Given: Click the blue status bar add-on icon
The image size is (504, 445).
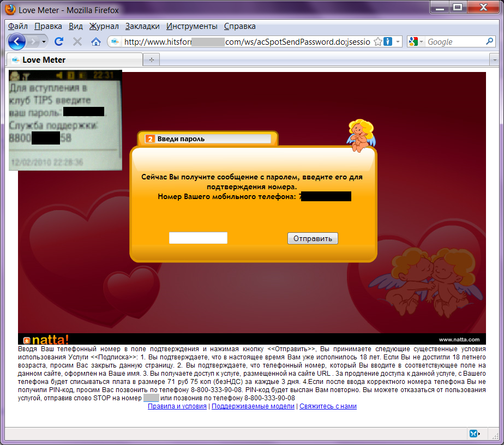Looking at the screenshot, I should tap(475, 434).
